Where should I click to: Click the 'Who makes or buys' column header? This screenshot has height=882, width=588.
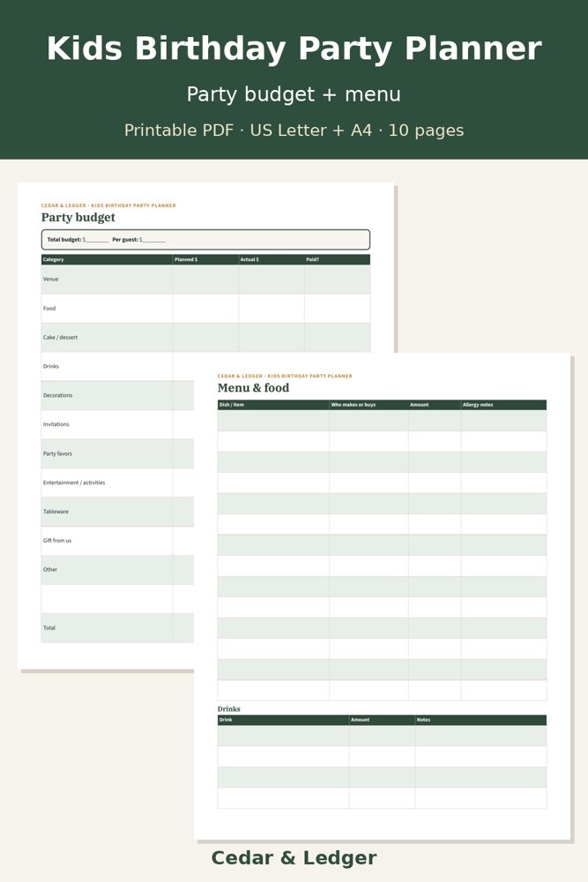pos(368,405)
